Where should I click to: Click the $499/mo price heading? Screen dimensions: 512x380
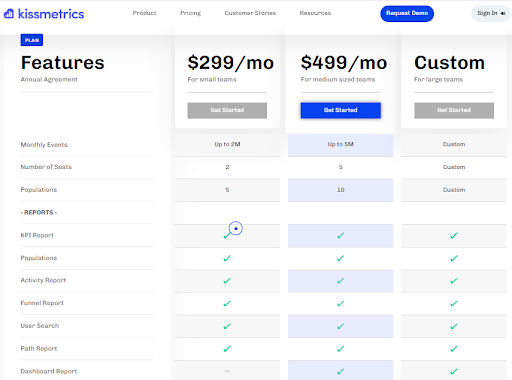coord(344,63)
